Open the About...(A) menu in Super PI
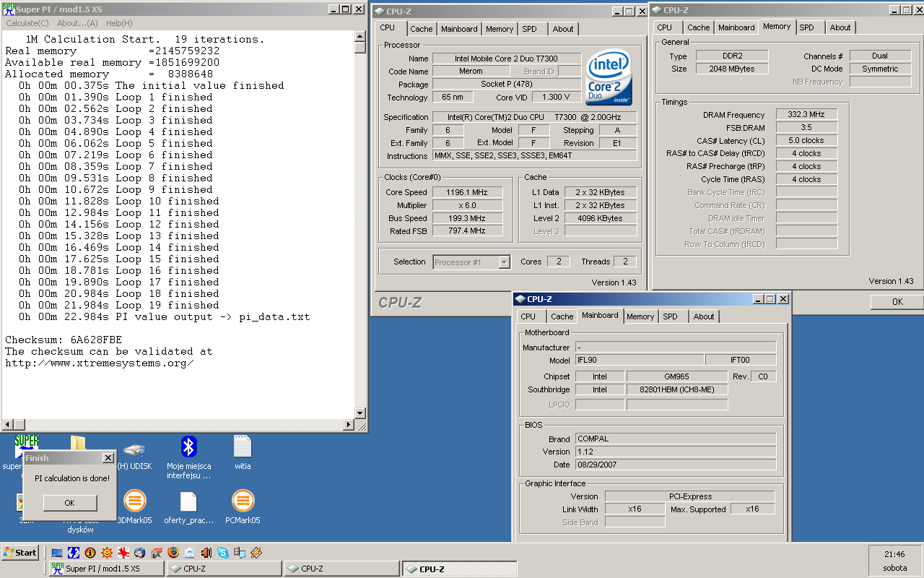 [78, 23]
